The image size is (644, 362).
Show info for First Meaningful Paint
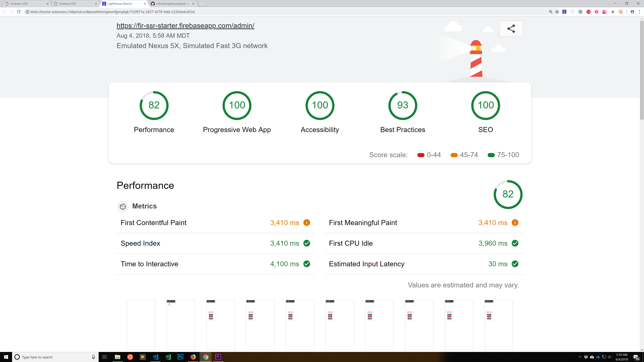515,222
